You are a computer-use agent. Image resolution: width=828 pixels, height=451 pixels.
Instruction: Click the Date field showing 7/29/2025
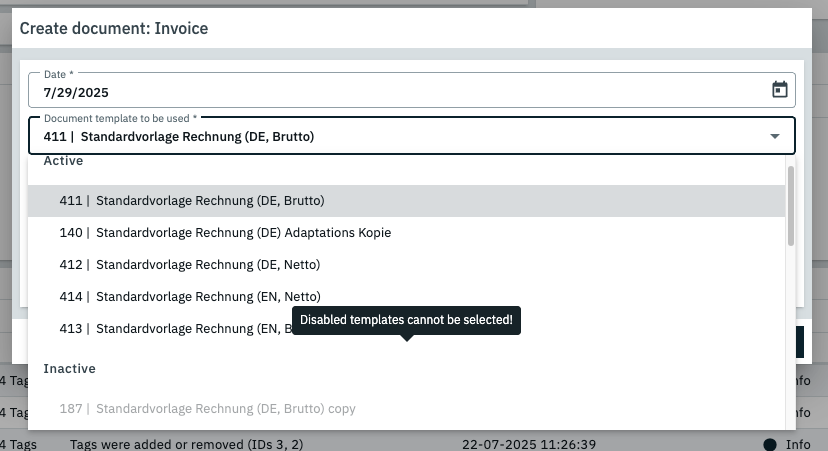click(x=400, y=91)
